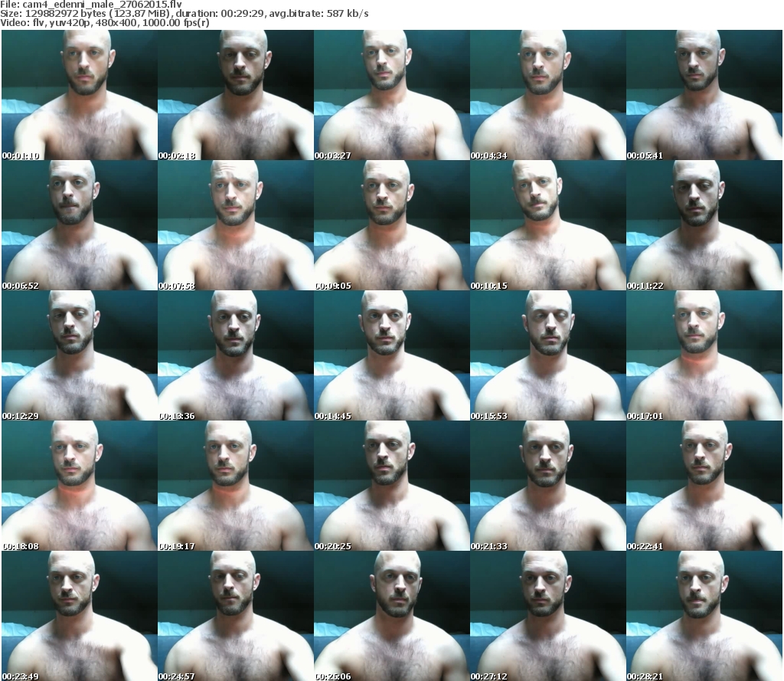Open the frame stamped 00:02:18
This screenshot has height=681, width=784.
236,95
